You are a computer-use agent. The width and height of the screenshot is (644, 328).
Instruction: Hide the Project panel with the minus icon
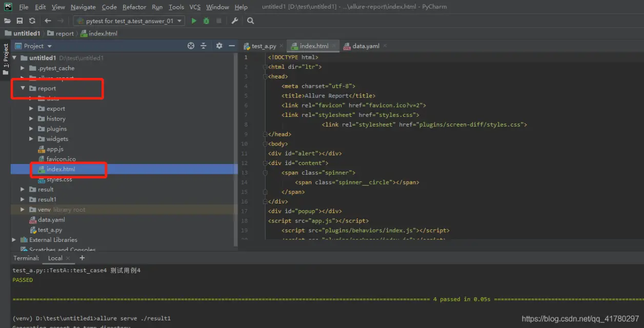click(232, 46)
